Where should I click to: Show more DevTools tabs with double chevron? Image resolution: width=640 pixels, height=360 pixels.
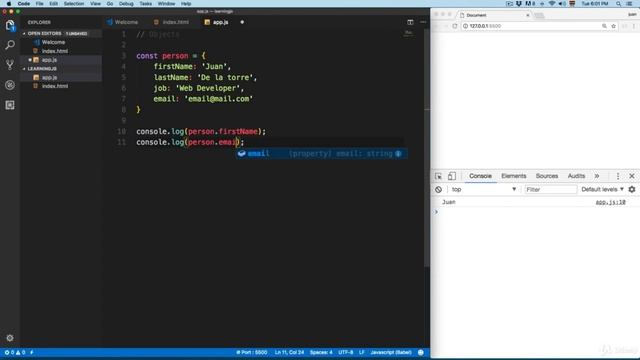pos(597,176)
